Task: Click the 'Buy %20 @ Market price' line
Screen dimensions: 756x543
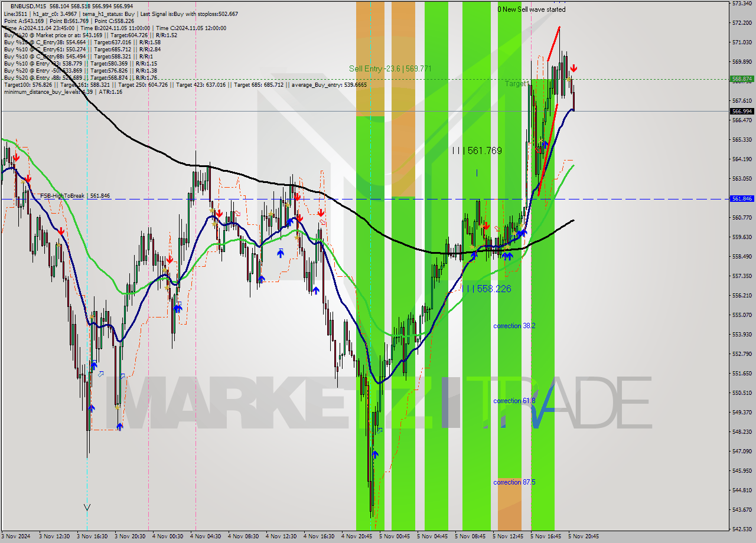Action: [90, 35]
